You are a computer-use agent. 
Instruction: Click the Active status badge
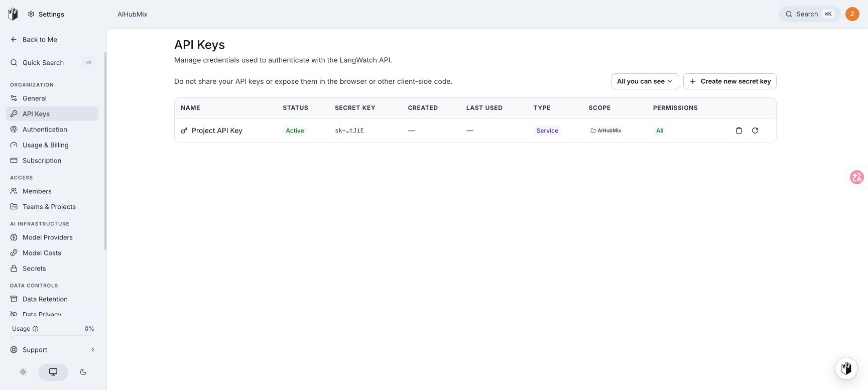[x=295, y=131]
